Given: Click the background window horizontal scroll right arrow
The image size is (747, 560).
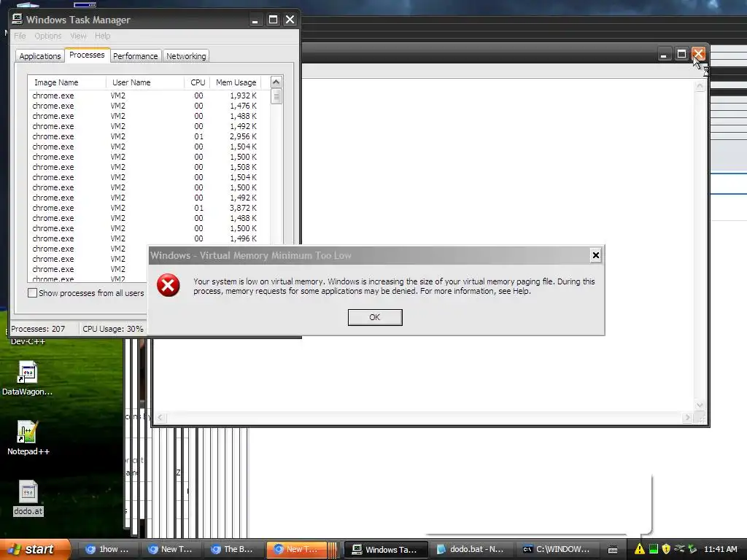Looking at the screenshot, I should [687, 418].
